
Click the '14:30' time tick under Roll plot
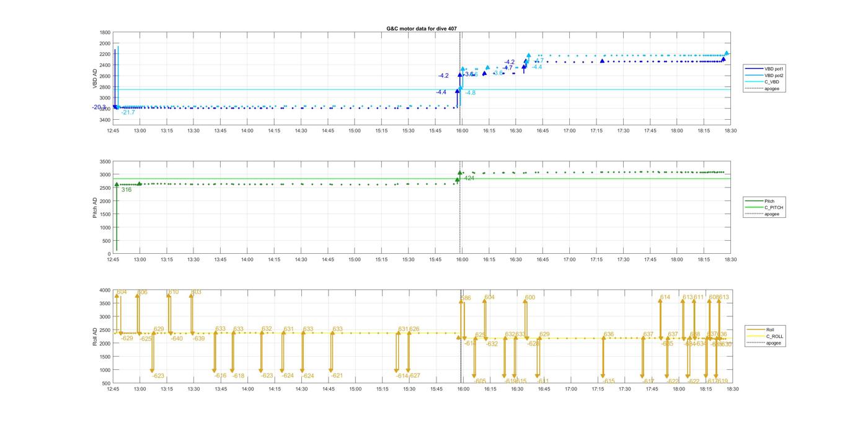coord(302,389)
